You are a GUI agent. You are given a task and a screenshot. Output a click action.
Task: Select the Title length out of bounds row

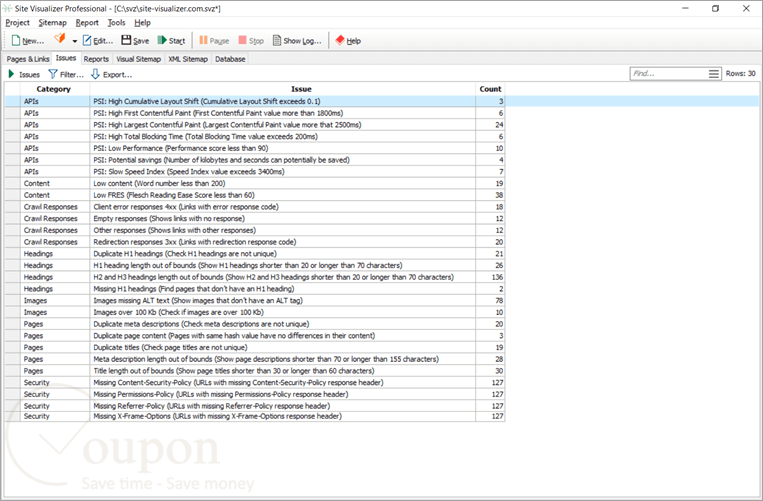tap(255, 371)
